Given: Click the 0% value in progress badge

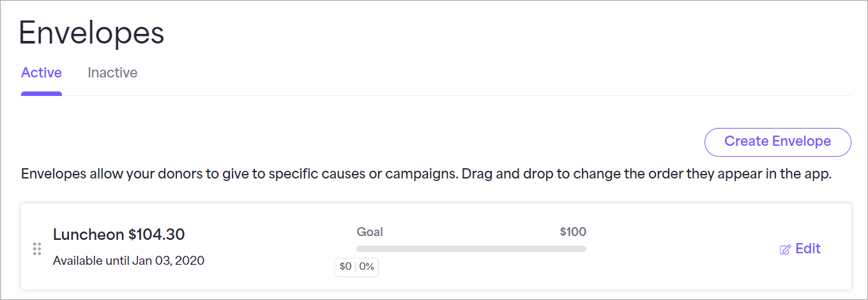Looking at the screenshot, I should point(367,267).
